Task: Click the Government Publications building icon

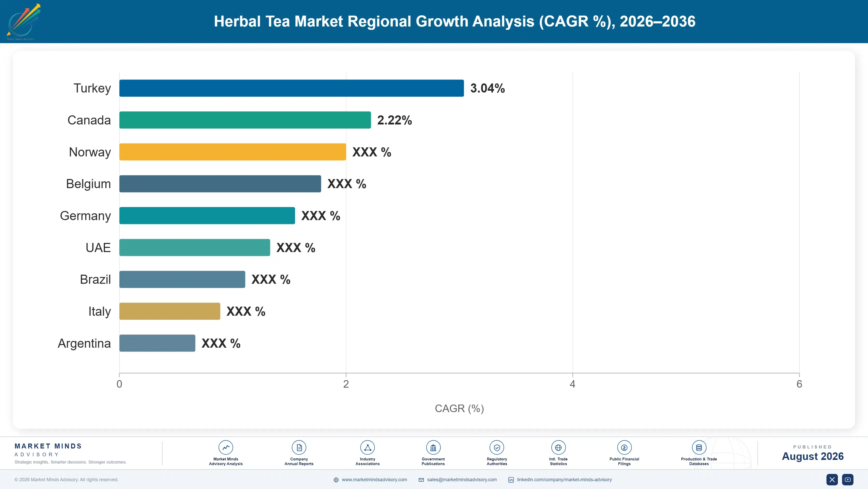Action: pos(433,447)
